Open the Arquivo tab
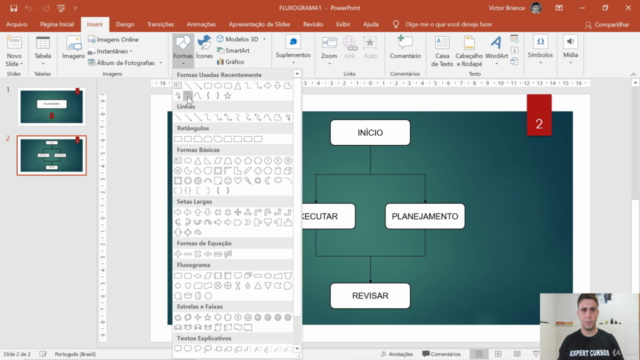This screenshot has height=360, width=640. 17,24
